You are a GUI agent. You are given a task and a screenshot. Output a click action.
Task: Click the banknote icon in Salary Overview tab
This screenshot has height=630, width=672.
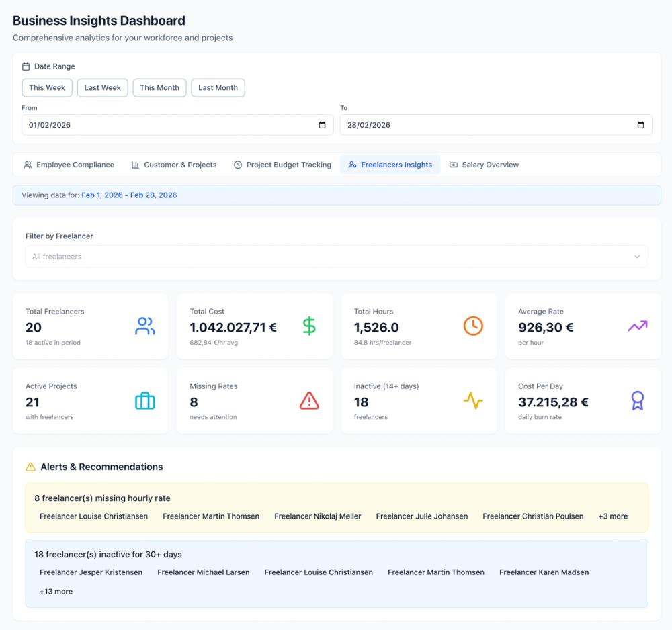(454, 165)
